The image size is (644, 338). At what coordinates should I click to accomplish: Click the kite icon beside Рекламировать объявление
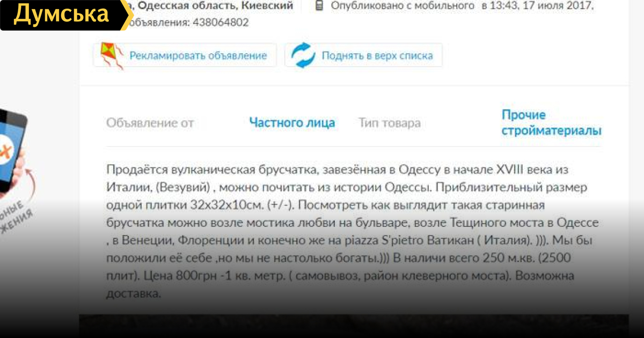(112, 55)
